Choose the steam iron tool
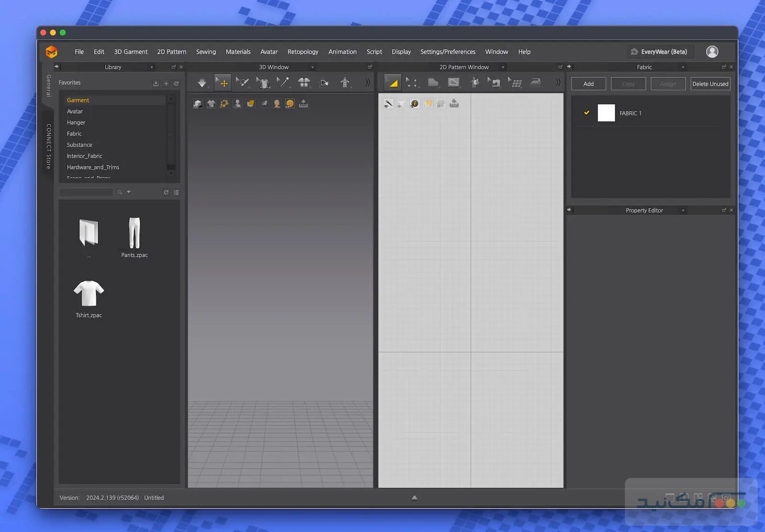Screen dimensions: 765x532 535,83
